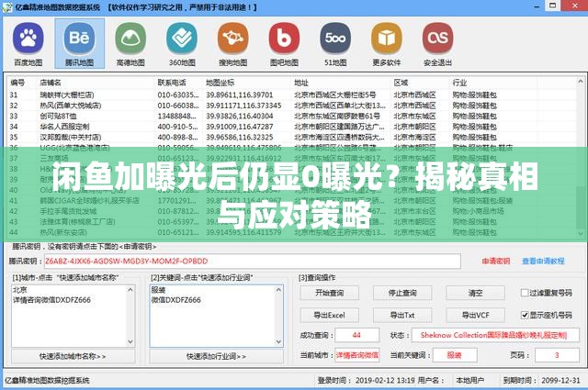Click 快速添加城市名称>> button
The width and height of the screenshot is (588, 390).
coord(73,356)
